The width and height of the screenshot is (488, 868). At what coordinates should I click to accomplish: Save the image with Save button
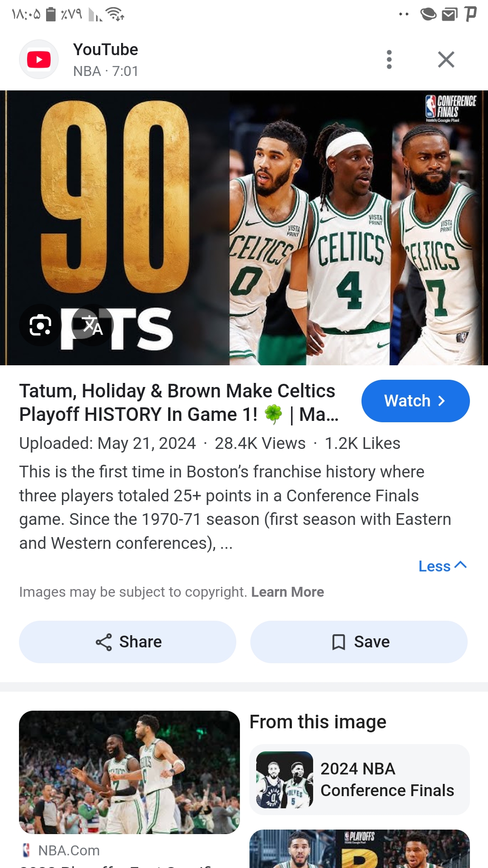click(359, 642)
